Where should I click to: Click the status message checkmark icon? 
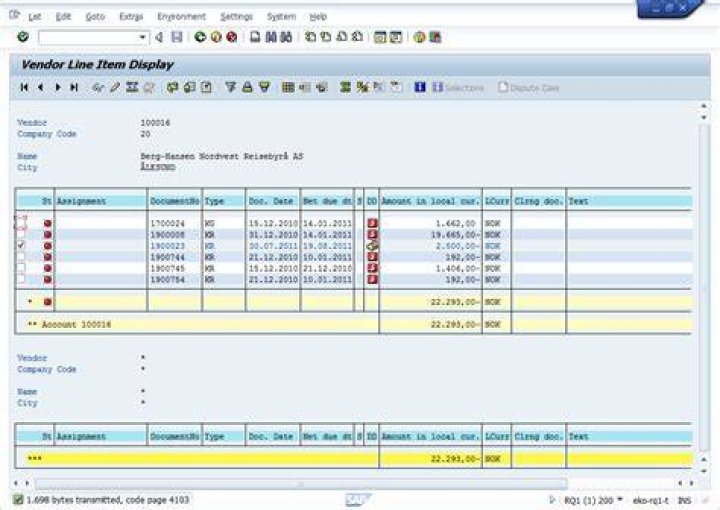pos(17,500)
